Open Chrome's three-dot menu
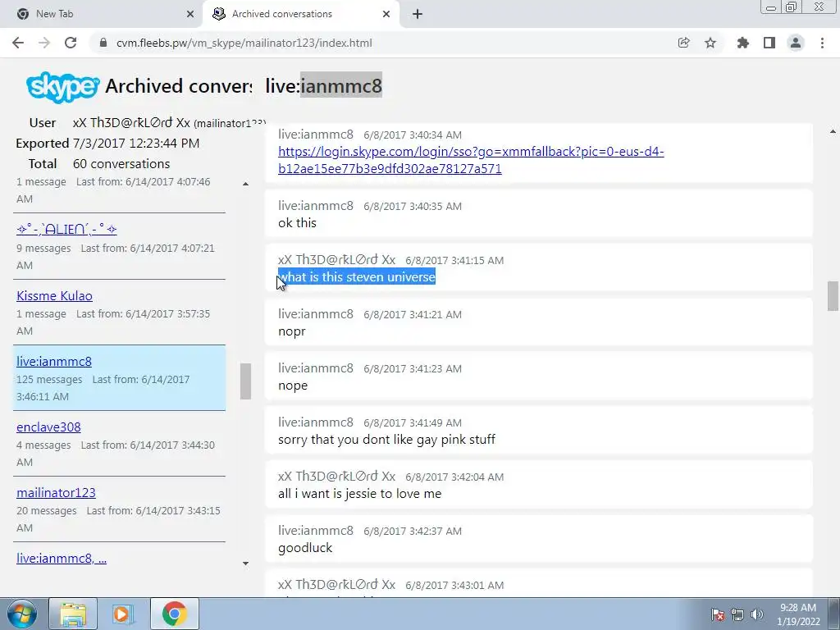This screenshot has height=630, width=840. pos(822,43)
